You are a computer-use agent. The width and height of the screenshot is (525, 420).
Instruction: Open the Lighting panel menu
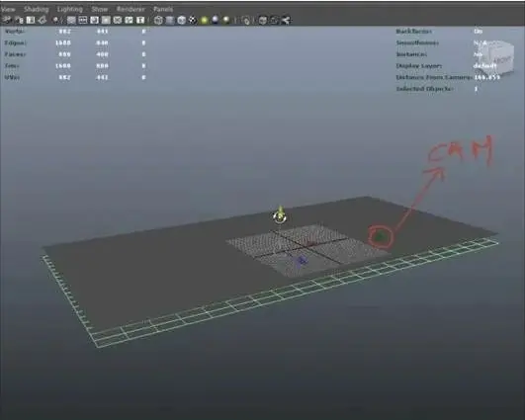(69, 9)
